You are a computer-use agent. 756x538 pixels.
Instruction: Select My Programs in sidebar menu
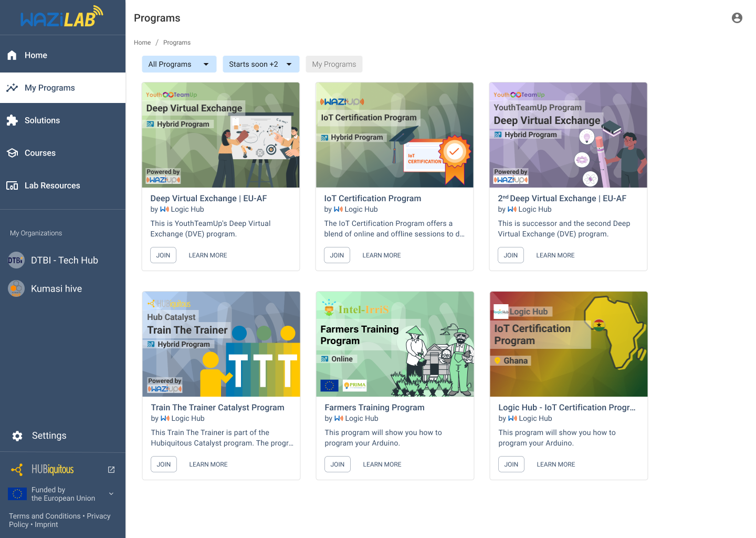point(50,88)
